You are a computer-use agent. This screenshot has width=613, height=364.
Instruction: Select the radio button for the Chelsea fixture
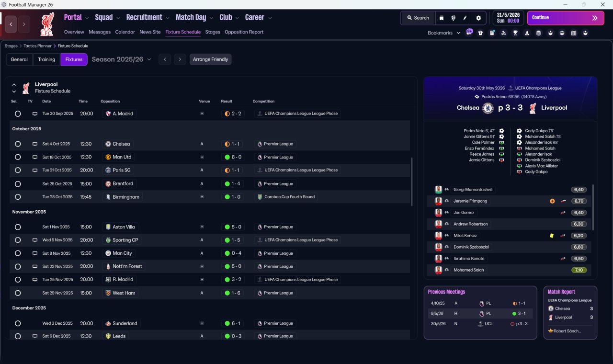[18, 144]
